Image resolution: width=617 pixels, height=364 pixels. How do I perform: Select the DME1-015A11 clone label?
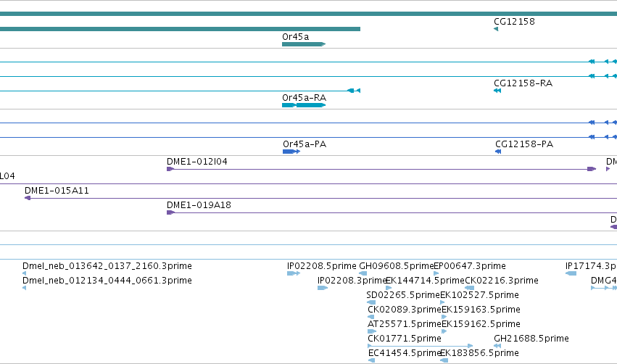[57, 191]
